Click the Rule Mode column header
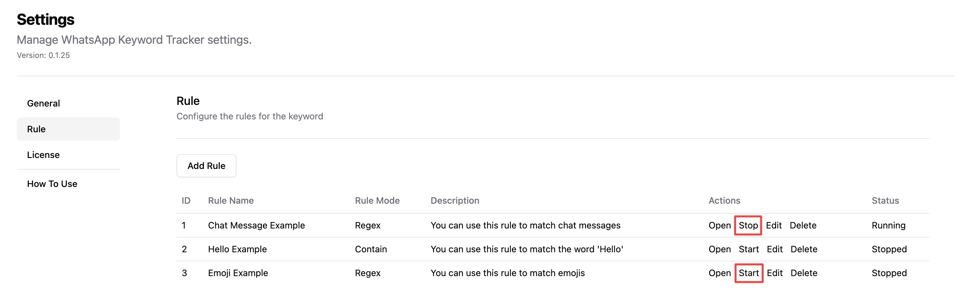Screen dimensions: 980x307 point(377,200)
